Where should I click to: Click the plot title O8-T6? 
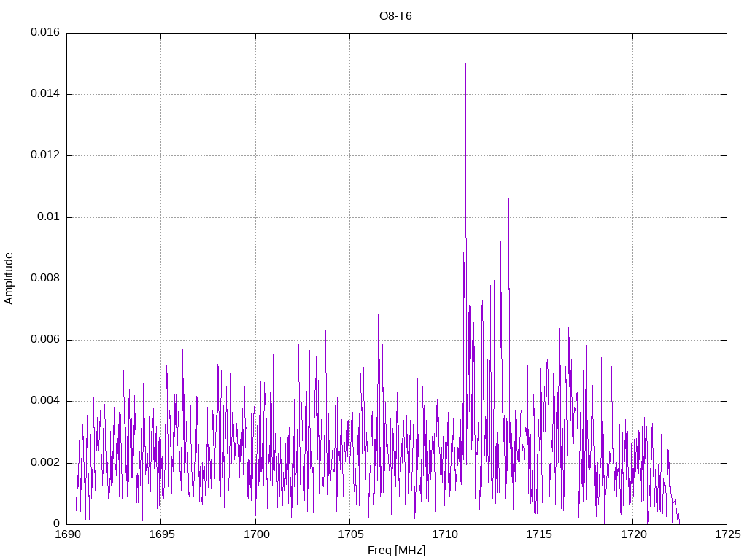pos(396,15)
